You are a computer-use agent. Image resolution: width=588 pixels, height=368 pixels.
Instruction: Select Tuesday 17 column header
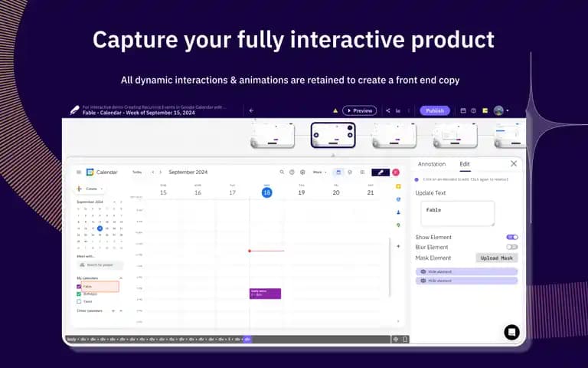[233, 190]
